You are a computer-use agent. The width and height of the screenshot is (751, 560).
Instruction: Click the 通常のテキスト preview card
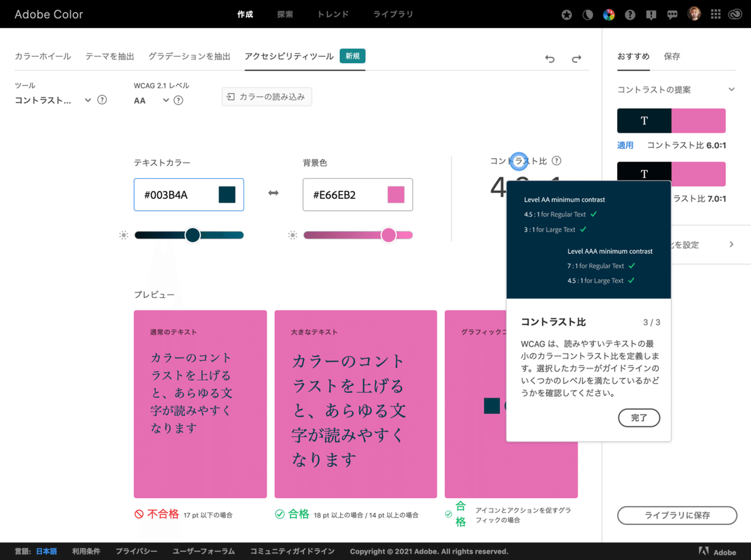point(200,404)
